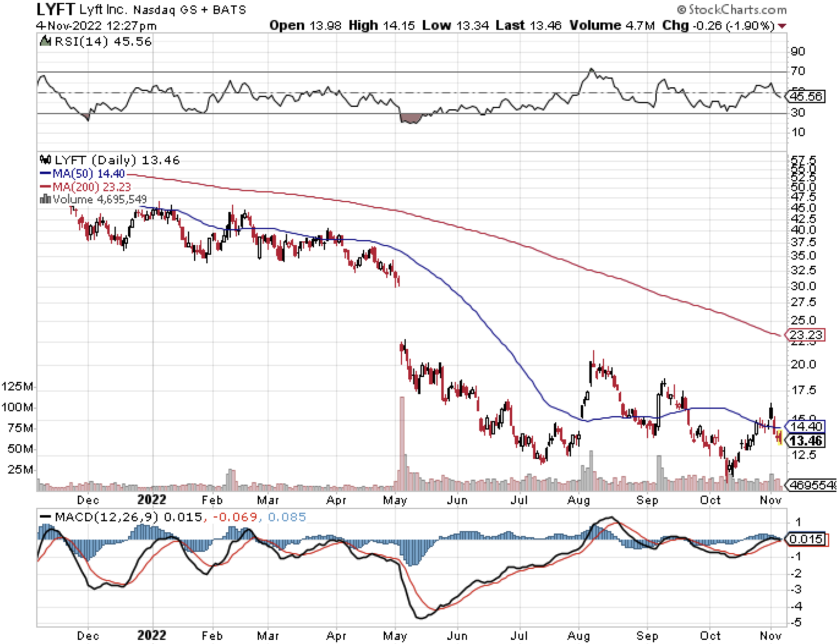The width and height of the screenshot is (837, 644).
Task: Click the gray Volume bars legend icon
Action: (x=45, y=199)
